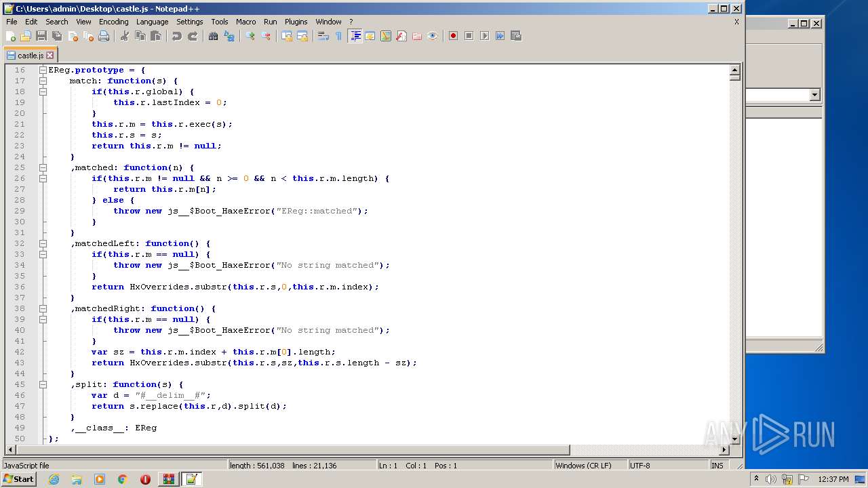868x488 pixels.
Task: Open Find with the binoculars icon
Action: [214, 36]
